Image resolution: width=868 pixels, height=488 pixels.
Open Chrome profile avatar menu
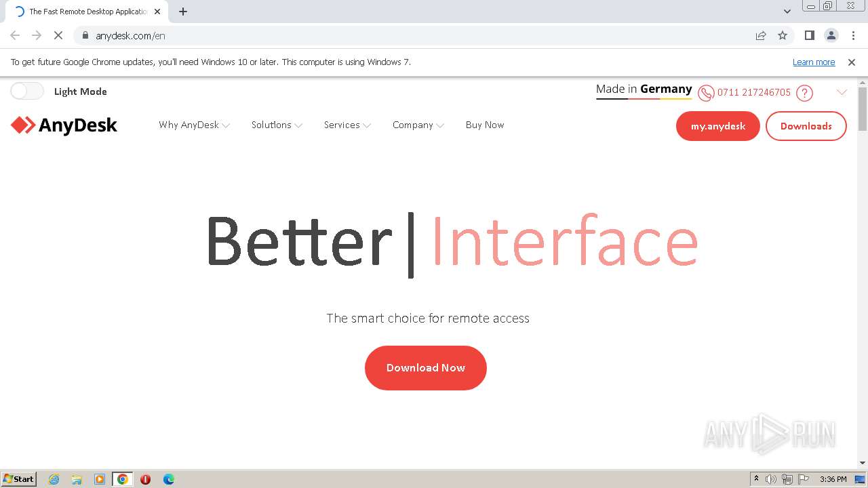[x=831, y=35]
